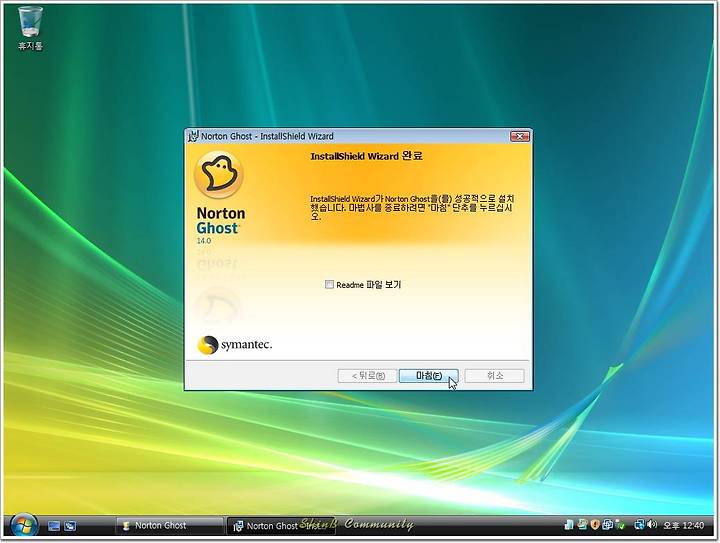
Task: Click the Norton Ghost ghost logo
Action: coord(219,175)
